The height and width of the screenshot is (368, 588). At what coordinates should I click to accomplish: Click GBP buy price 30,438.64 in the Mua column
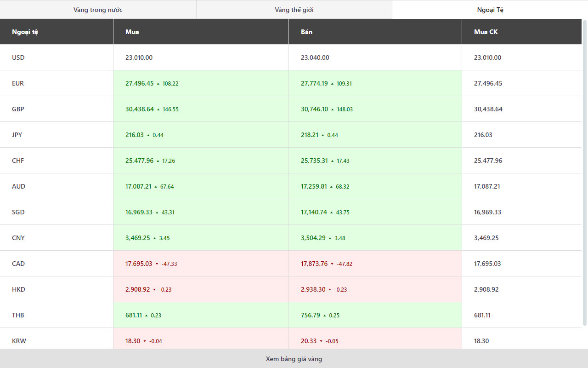[x=140, y=109]
